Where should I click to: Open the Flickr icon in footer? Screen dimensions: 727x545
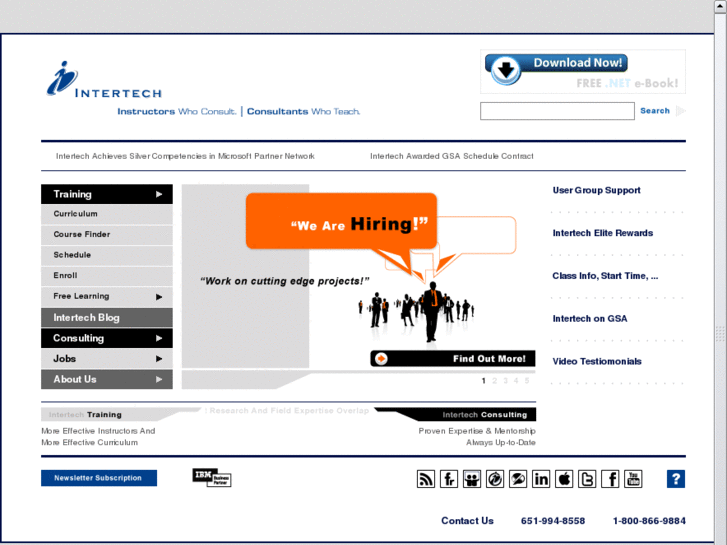pos(449,479)
